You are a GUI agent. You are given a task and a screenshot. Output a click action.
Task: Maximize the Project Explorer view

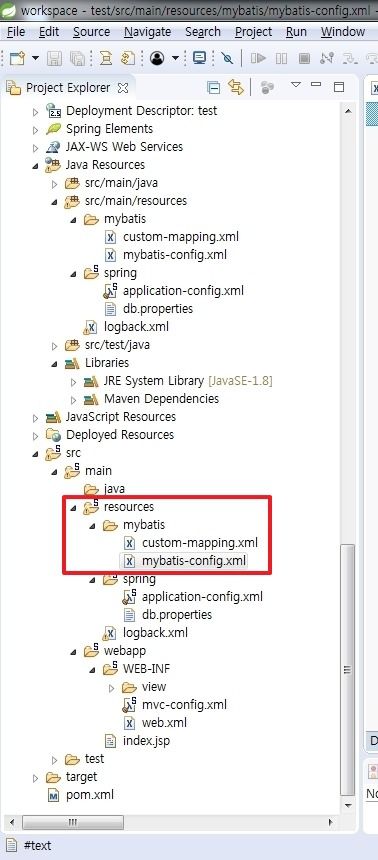coord(339,87)
